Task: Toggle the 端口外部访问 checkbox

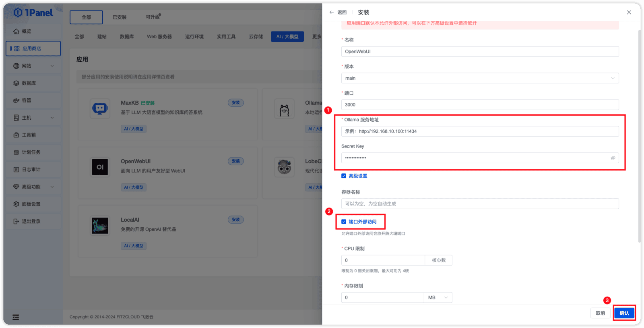Action: (344, 222)
